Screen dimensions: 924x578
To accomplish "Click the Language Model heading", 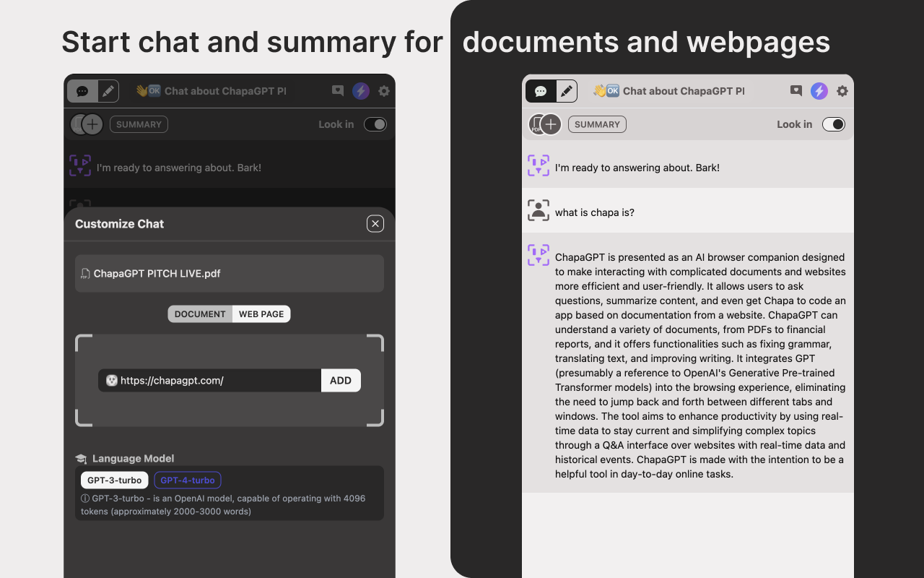I will tap(133, 459).
